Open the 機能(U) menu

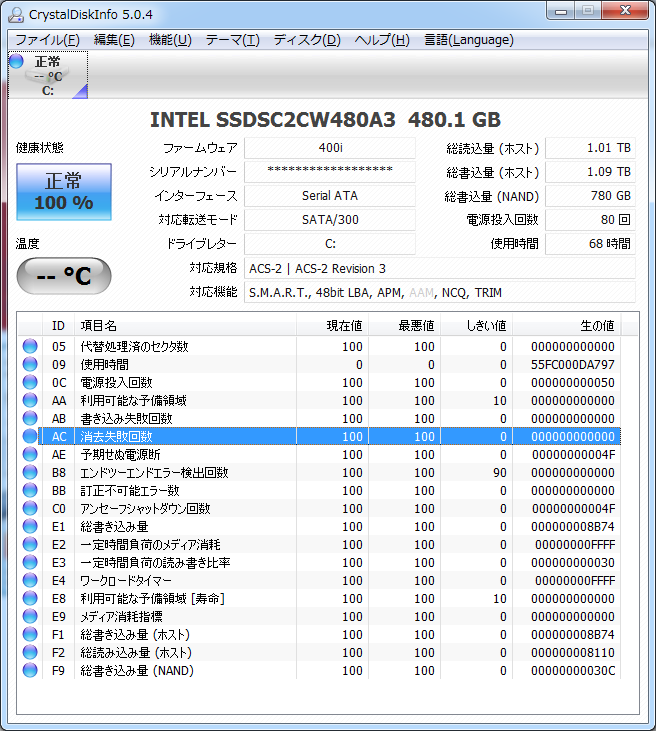pyautogui.click(x=170, y=40)
